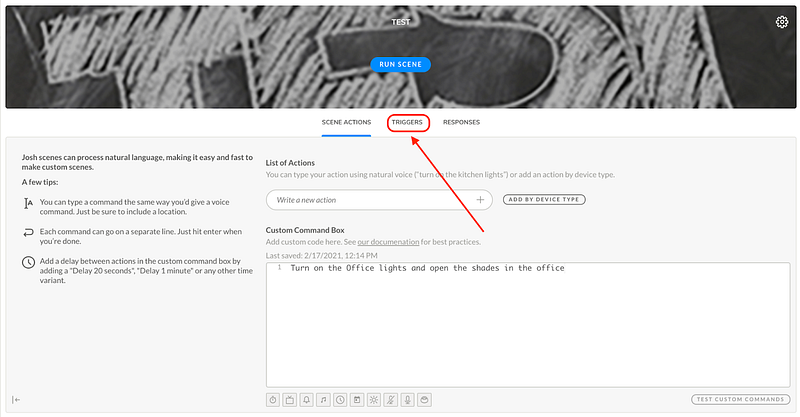Click the scene title 'TEST'
Image resolution: width=800 pixels, height=417 pixels.
(401, 22)
